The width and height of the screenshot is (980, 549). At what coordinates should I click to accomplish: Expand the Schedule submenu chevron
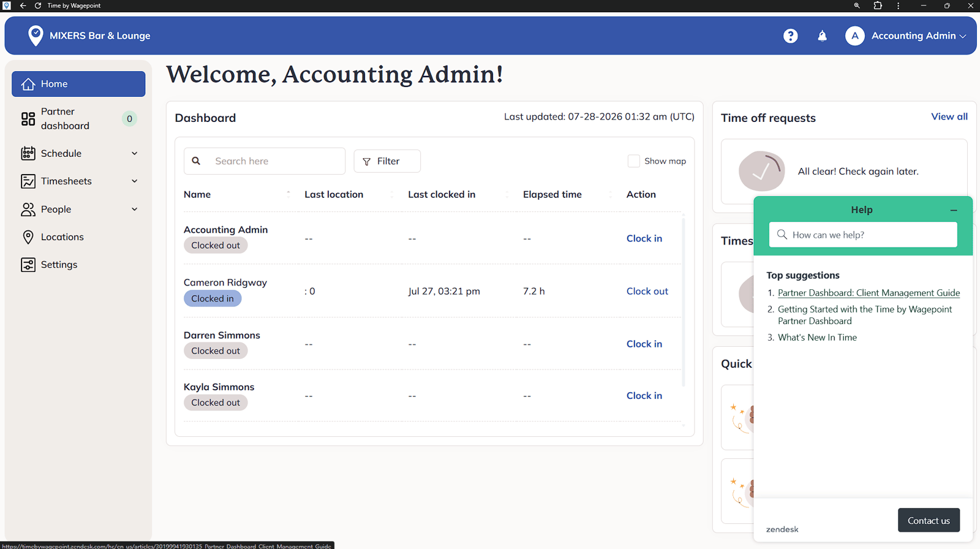tap(135, 153)
